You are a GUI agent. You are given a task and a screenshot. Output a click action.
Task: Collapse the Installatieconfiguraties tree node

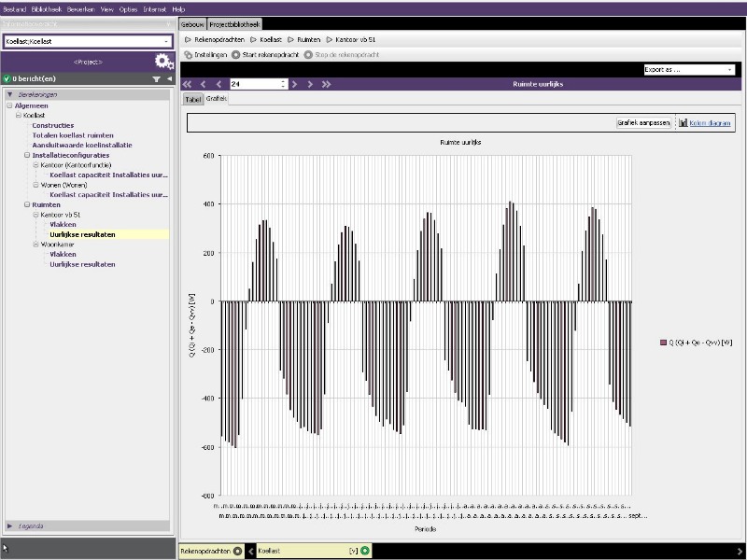(27, 155)
